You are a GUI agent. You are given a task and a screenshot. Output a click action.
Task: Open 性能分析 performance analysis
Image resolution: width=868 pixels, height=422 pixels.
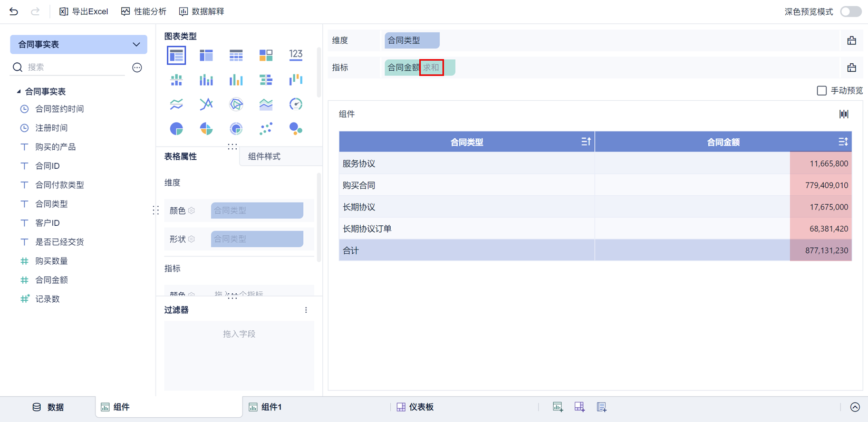[x=143, y=11]
